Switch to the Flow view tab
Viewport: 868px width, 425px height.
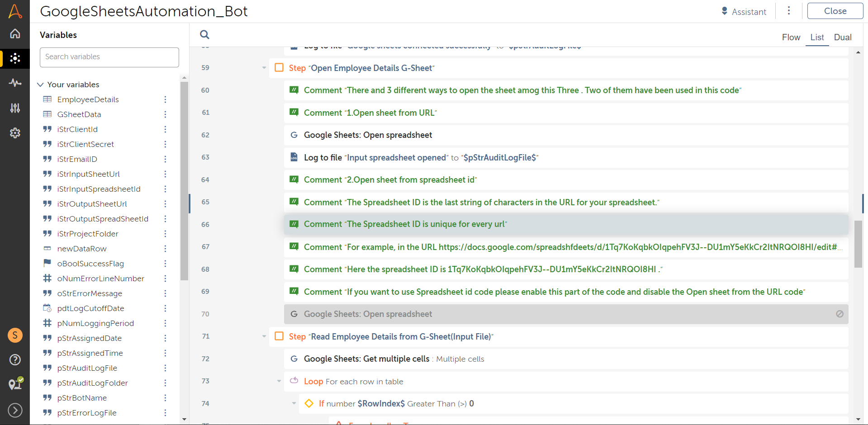tap(791, 37)
